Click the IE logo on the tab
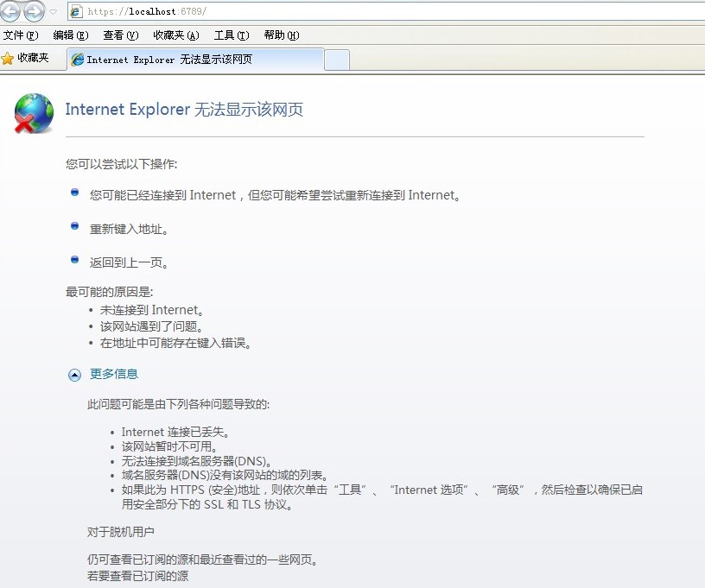This screenshot has width=705, height=588. point(78,60)
